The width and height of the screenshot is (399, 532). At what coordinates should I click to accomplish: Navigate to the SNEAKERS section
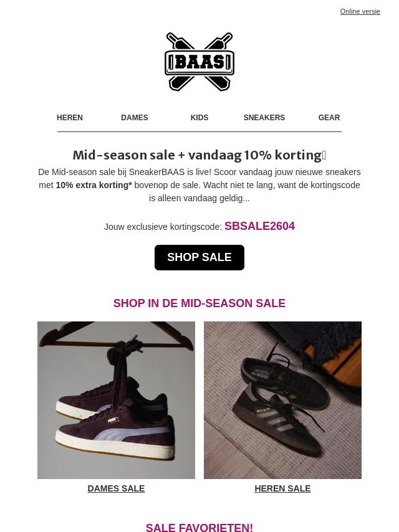(x=264, y=117)
